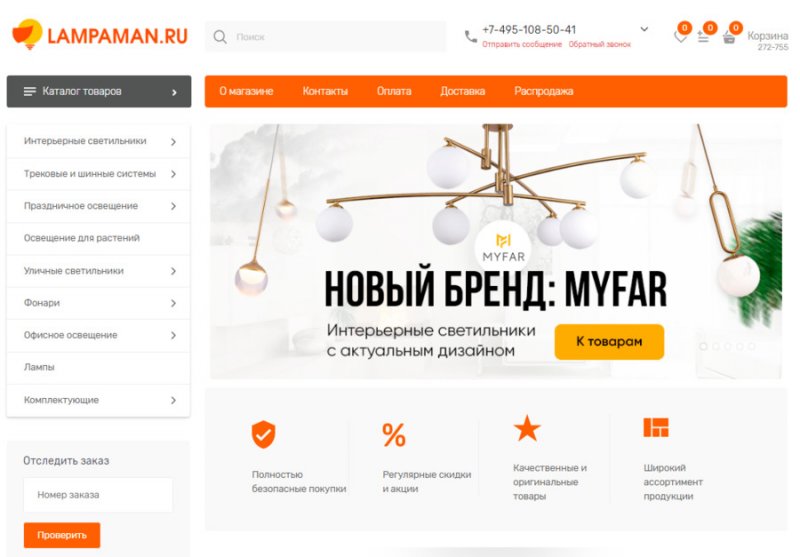Screen dimensions: 800x557
Task: Open the Каталог товаров menu
Action: point(99,92)
